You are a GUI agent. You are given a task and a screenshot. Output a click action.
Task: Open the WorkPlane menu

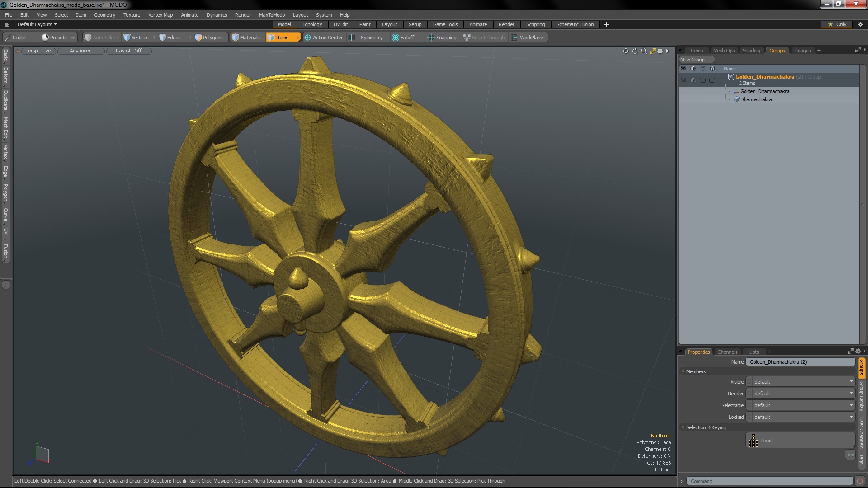(x=527, y=38)
